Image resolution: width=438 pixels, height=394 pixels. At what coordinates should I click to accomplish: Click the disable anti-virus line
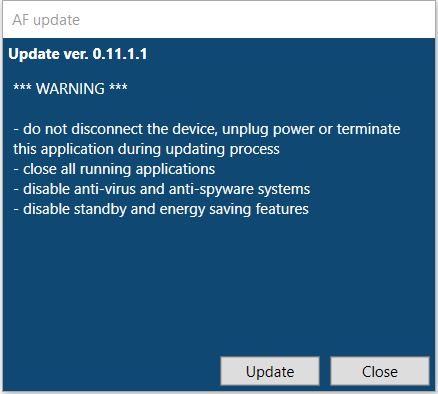[162, 189]
